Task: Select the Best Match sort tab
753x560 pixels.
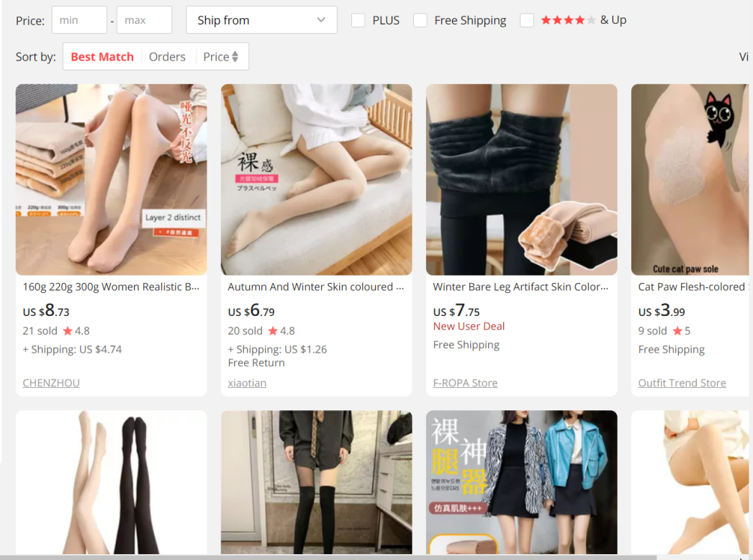Action: [102, 57]
